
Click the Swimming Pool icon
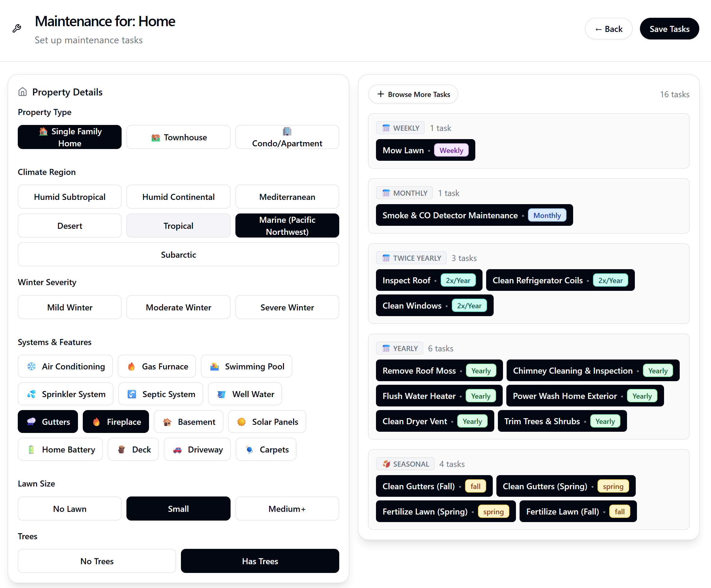tap(214, 366)
